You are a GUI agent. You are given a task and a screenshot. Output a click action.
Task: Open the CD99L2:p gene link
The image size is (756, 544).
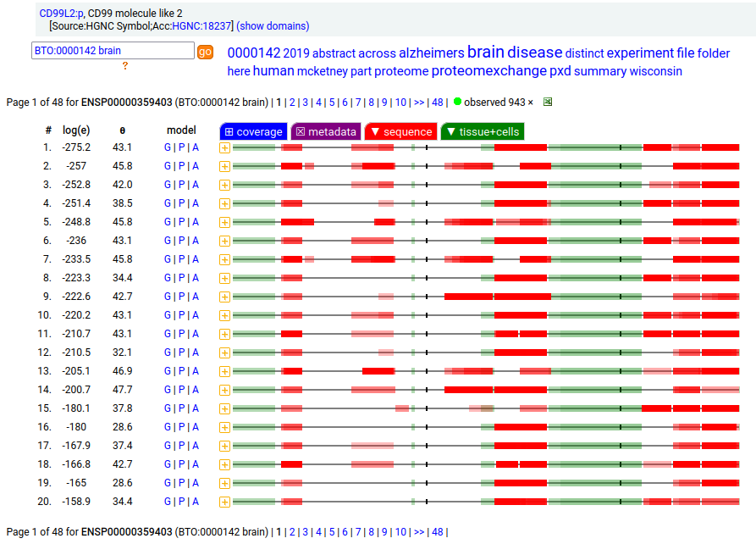[61, 14]
